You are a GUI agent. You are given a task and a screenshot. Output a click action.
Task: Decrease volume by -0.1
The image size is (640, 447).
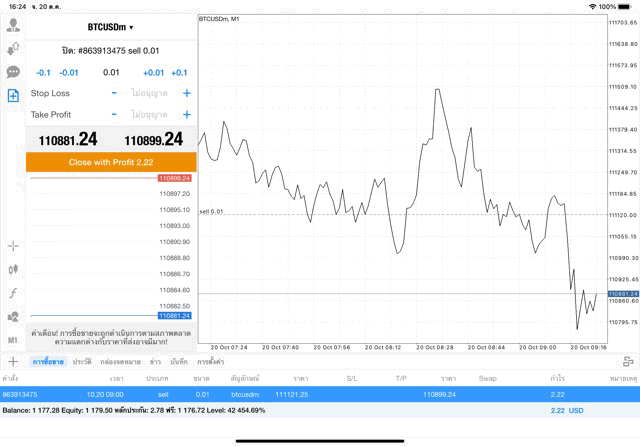[43, 72]
